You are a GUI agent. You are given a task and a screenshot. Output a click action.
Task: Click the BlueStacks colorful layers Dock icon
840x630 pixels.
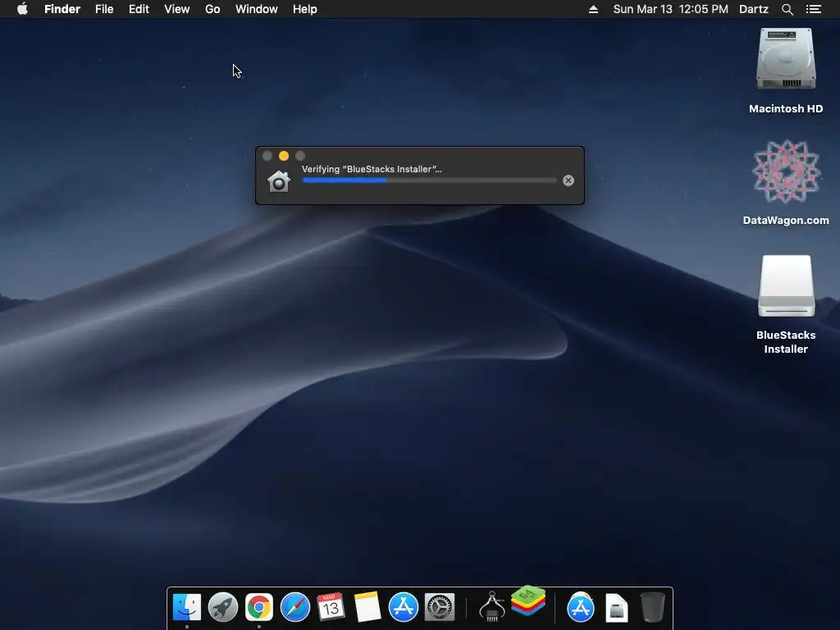click(x=527, y=601)
